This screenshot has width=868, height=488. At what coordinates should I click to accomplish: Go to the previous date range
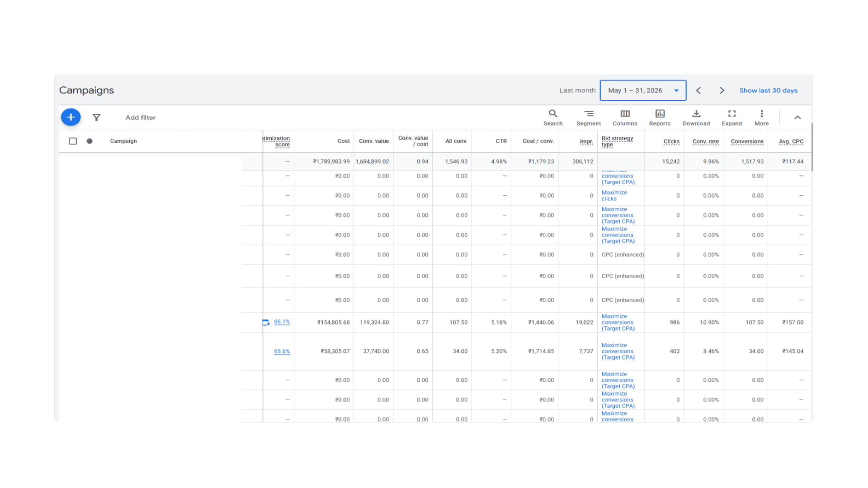pyautogui.click(x=698, y=90)
